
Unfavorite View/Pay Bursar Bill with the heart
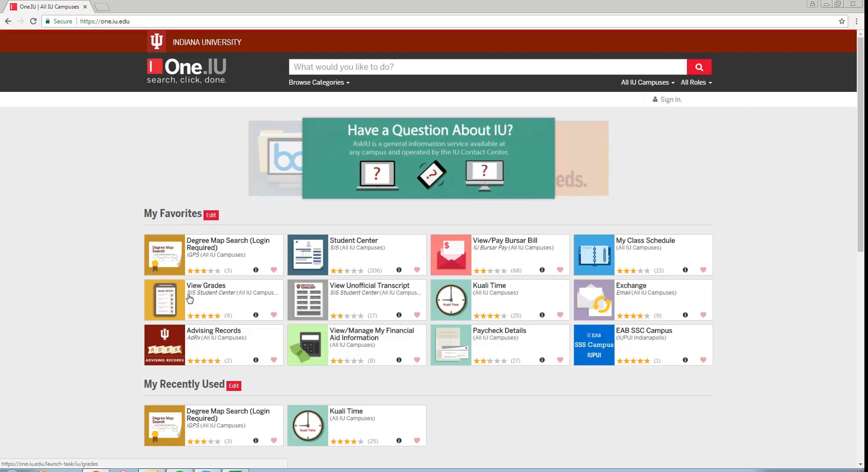[x=560, y=270]
